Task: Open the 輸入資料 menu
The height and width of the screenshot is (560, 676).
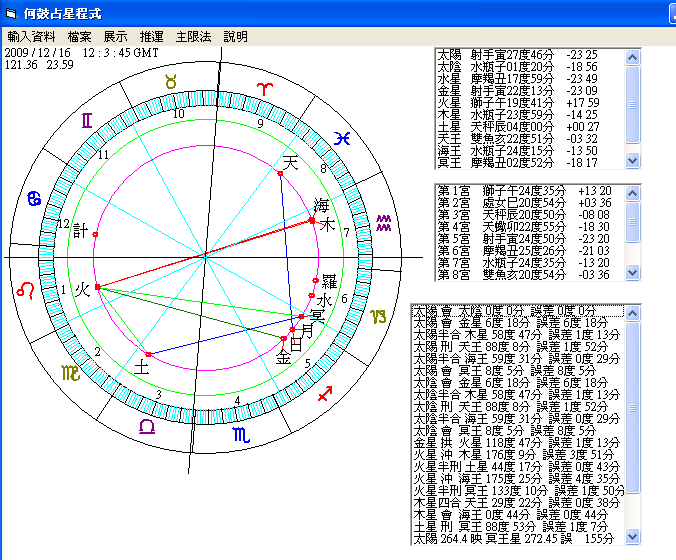Action: click(31, 37)
